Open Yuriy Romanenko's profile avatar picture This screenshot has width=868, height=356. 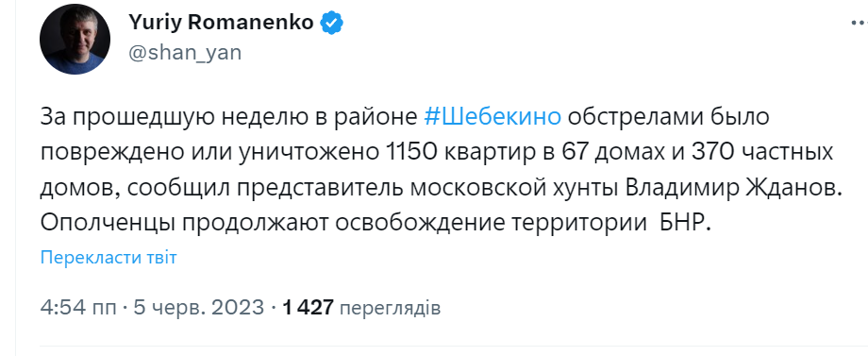click(75, 39)
